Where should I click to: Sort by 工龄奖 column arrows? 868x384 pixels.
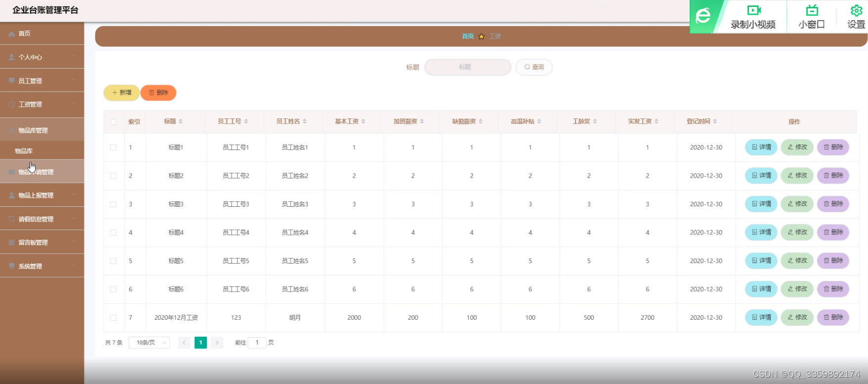595,121
